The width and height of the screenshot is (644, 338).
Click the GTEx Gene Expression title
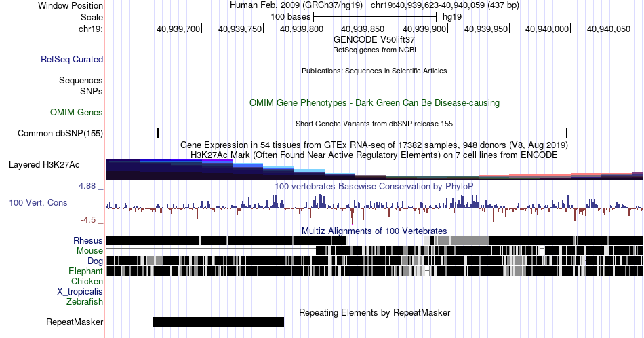[374, 145]
